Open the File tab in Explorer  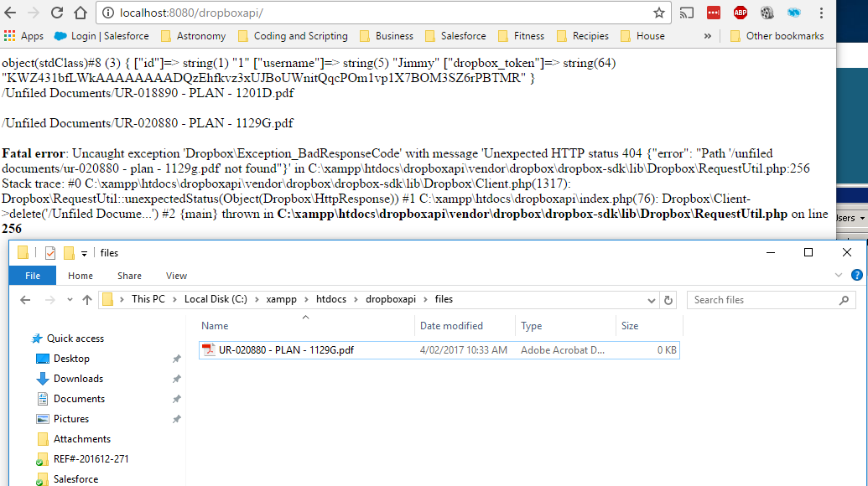tap(32, 276)
